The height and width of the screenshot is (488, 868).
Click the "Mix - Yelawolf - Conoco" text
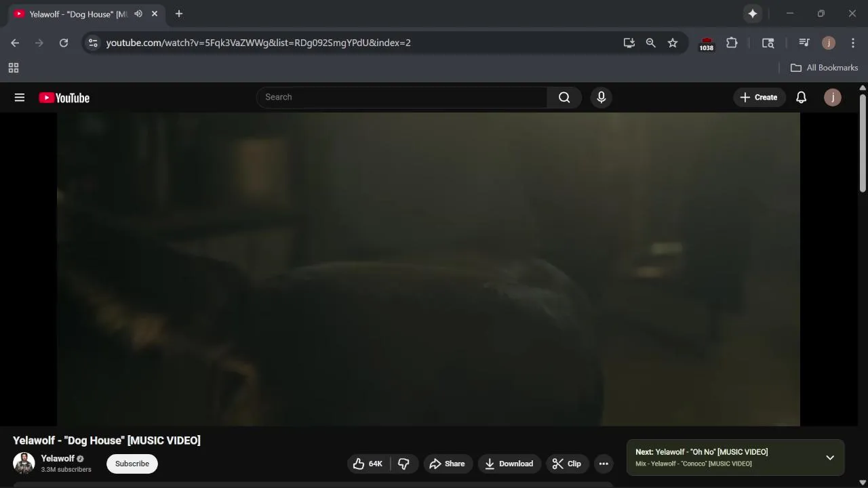click(694, 464)
